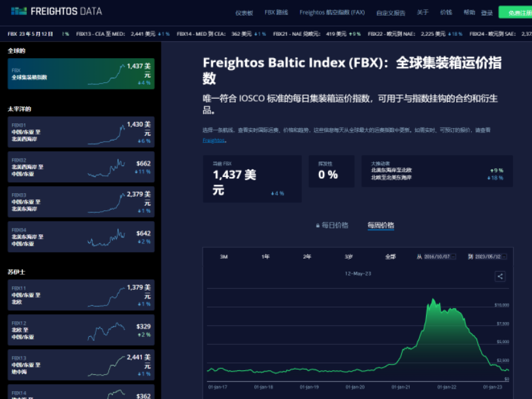The width and height of the screenshot is (532, 399).
Task: Select FBX11 中国/东亚 至 北欧 card
Action: 81,295
